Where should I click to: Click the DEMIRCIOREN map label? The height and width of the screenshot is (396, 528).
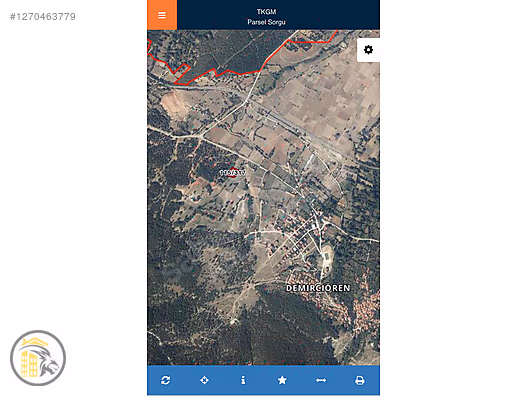pyautogui.click(x=318, y=288)
